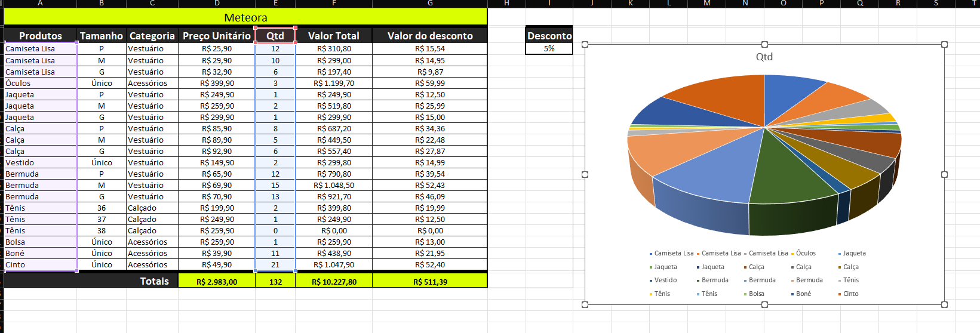The height and width of the screenshot is (333, 980).
Task: Select the R$ 310,80 value cell
Action: click(334, 49)
